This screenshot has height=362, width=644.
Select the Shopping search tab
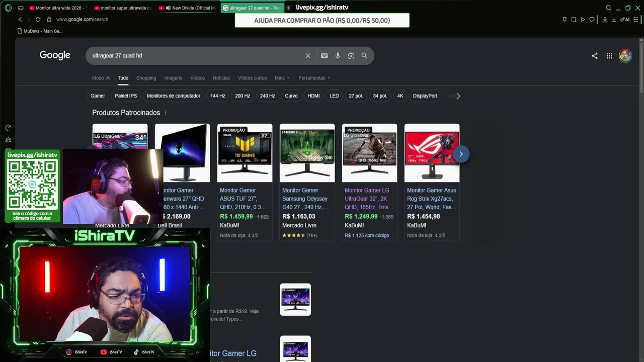point(146,78)
